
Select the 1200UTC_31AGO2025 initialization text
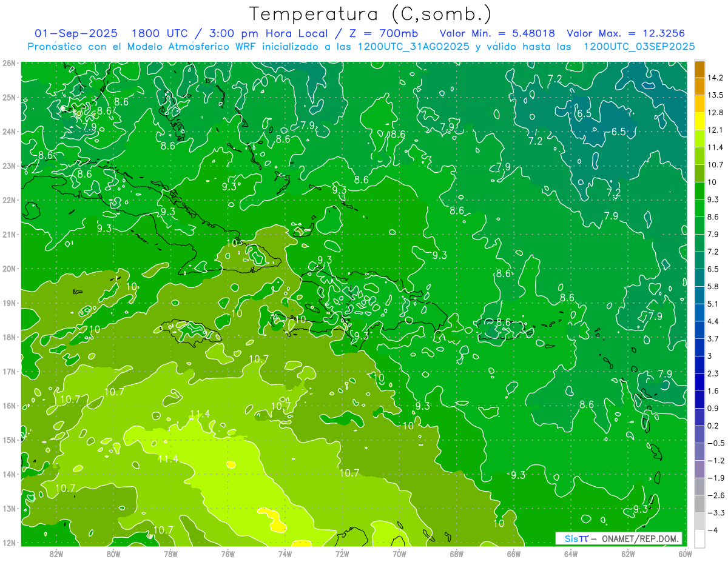coord(414,47)
